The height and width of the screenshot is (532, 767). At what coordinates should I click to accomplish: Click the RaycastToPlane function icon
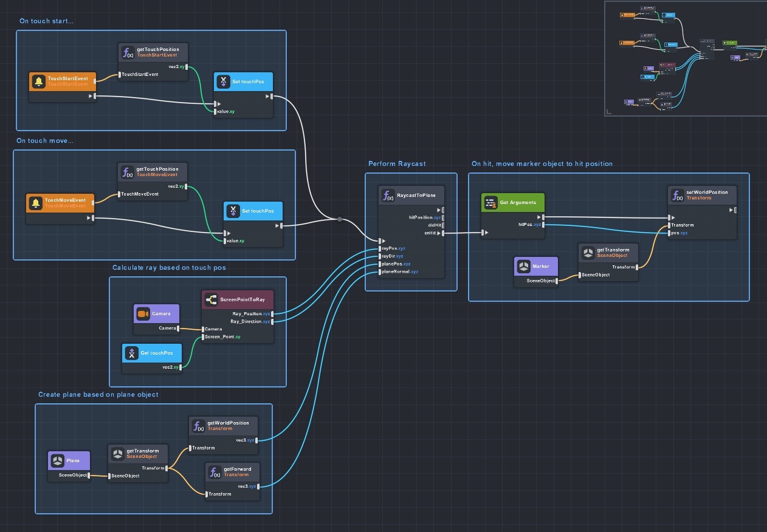387,196
